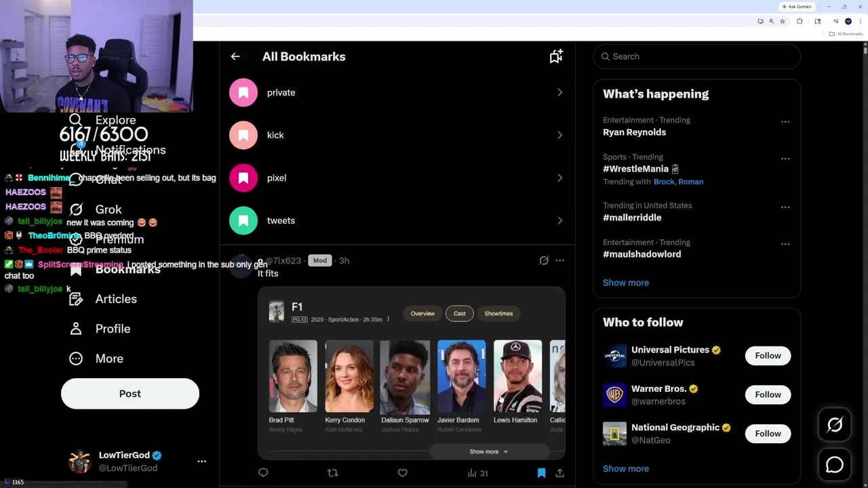Open the #maulshadowlord trending topic
Viewport: 868px width, 488px height.
tap(642, 254)
